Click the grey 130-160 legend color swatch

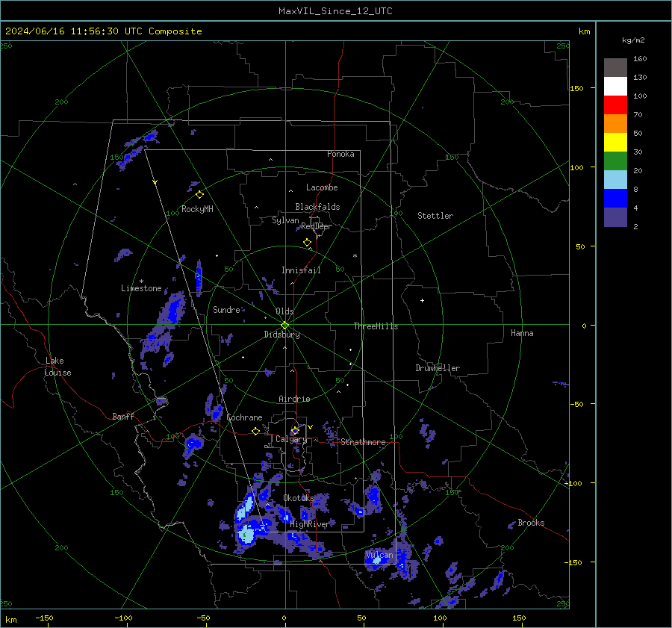pyautogui.click(x=615, y=68)
